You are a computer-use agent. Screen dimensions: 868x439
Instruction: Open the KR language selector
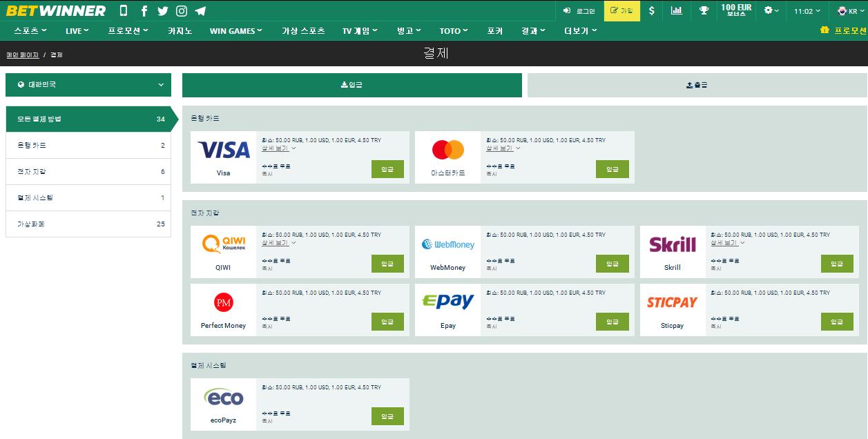(851, 11)
